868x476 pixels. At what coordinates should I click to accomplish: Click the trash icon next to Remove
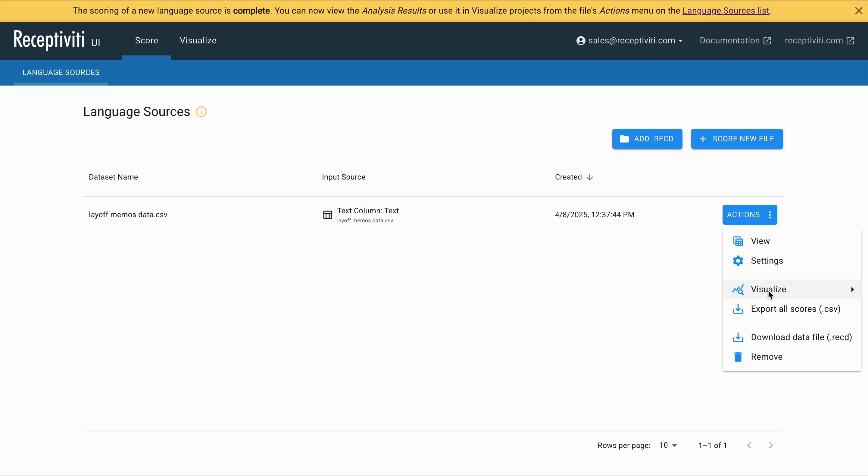coord(738,357)
